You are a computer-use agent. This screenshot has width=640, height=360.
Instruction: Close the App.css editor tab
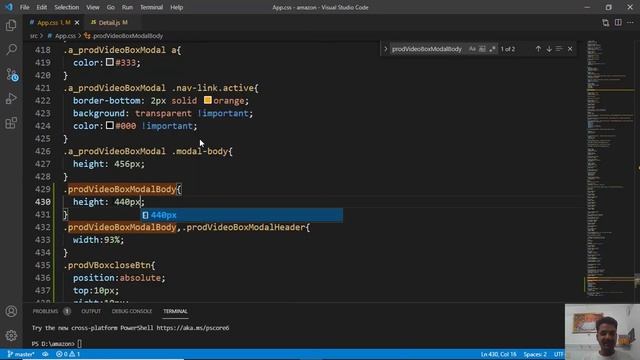(77, 23)
